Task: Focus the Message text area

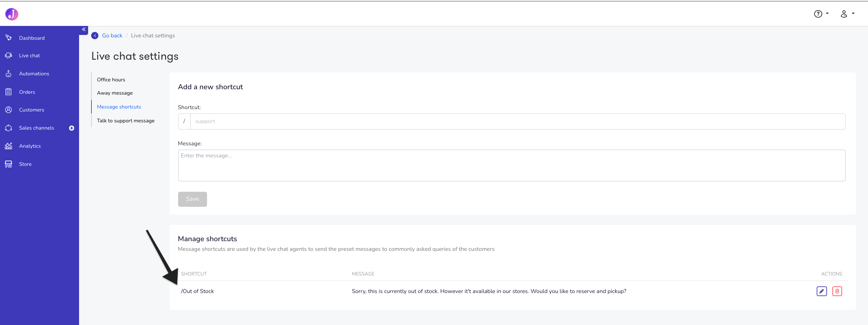Action: [x=512, y=166]
